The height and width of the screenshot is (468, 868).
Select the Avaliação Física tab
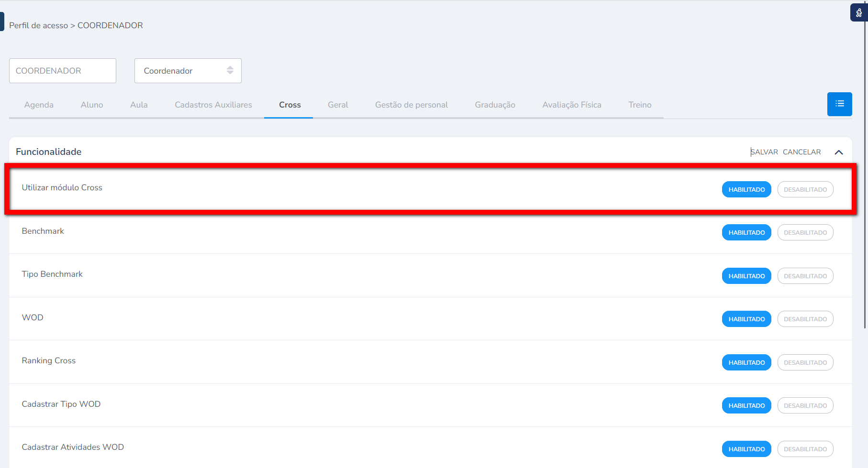click(x=571, y=105)
